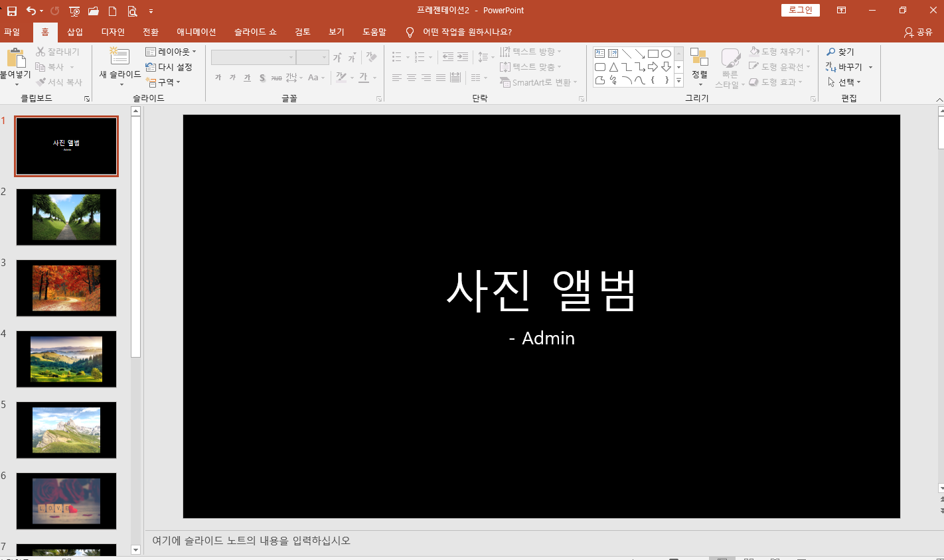Pick the right arrow shape
The width and height of the screenshot is (944, 560).
coord(653,67)
